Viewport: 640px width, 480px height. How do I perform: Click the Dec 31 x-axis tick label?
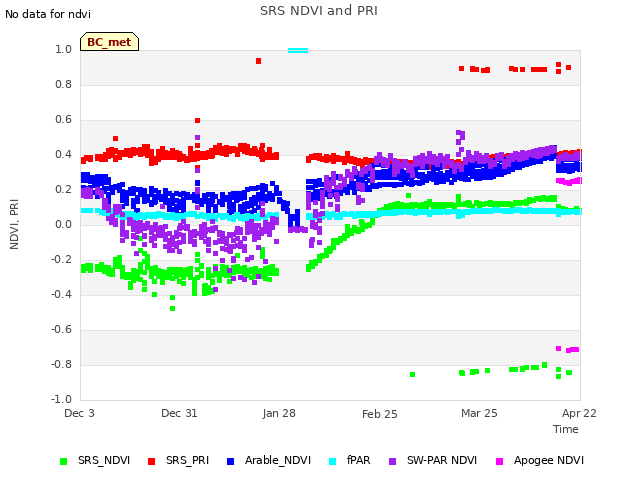click(179, 413)
